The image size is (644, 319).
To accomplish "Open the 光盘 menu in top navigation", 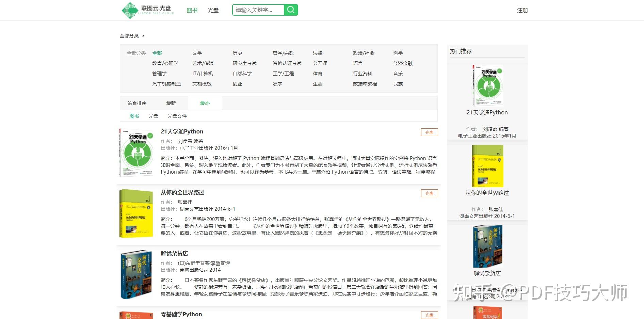I will coord(213,10).
